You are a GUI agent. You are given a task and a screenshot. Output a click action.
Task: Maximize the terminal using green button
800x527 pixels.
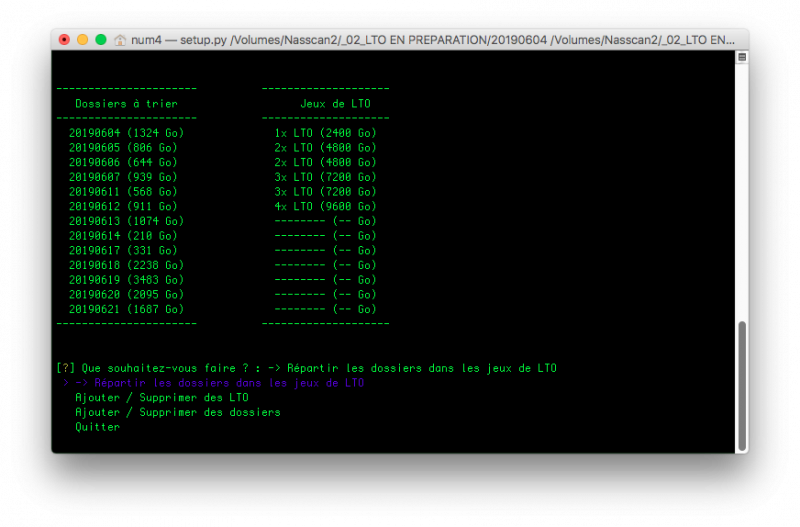[100, 40]
